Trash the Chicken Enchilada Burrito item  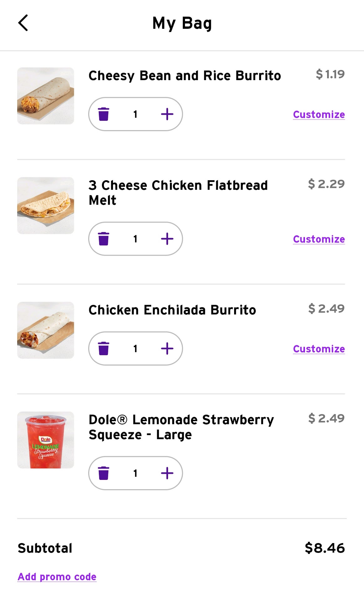click(104, 348)
